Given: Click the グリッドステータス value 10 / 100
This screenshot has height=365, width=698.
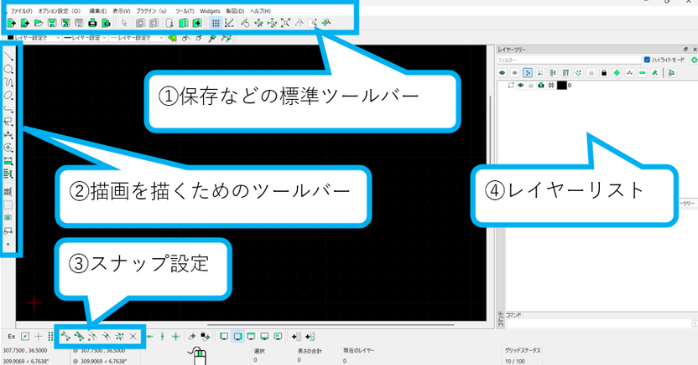Looking at the screenshot, I should pyautogui.click(x=515, y=361).
